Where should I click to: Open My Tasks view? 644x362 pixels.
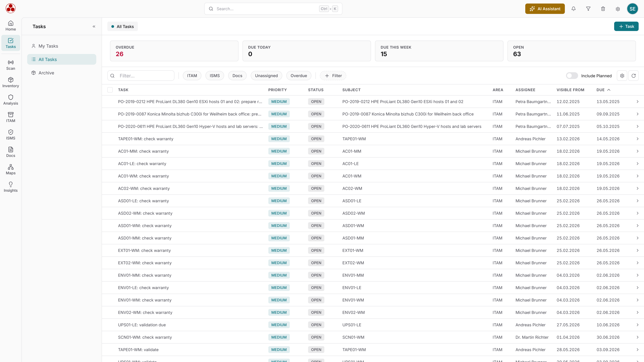click(x=62, y=46)
